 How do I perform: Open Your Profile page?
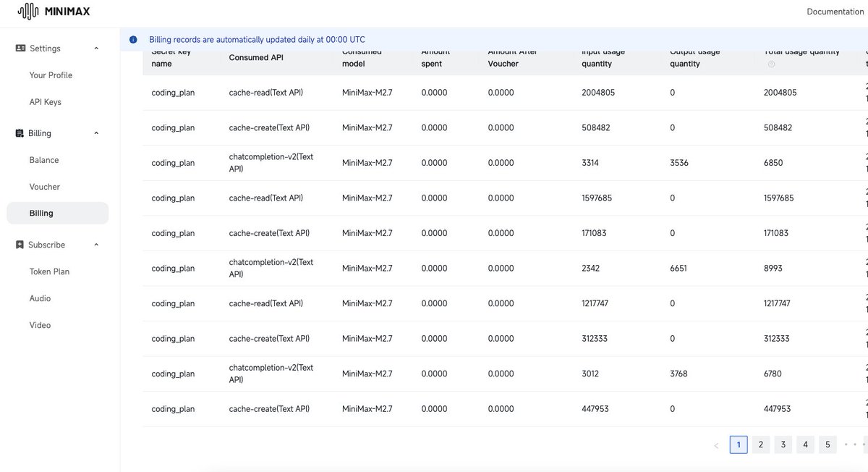51,75
